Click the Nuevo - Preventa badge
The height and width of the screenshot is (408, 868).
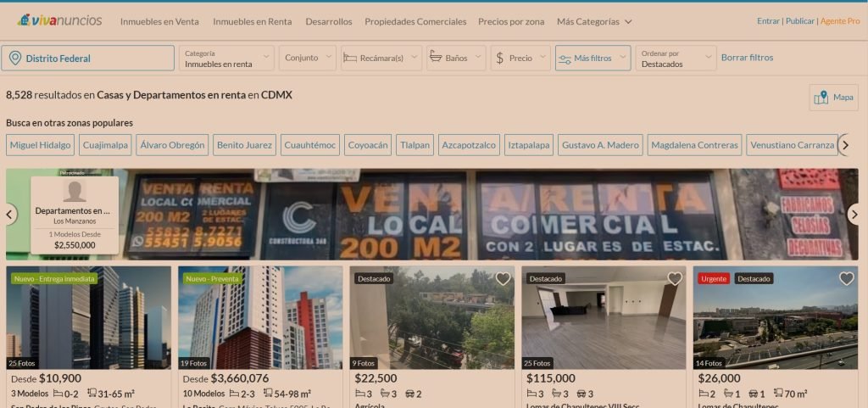point(212,278)
